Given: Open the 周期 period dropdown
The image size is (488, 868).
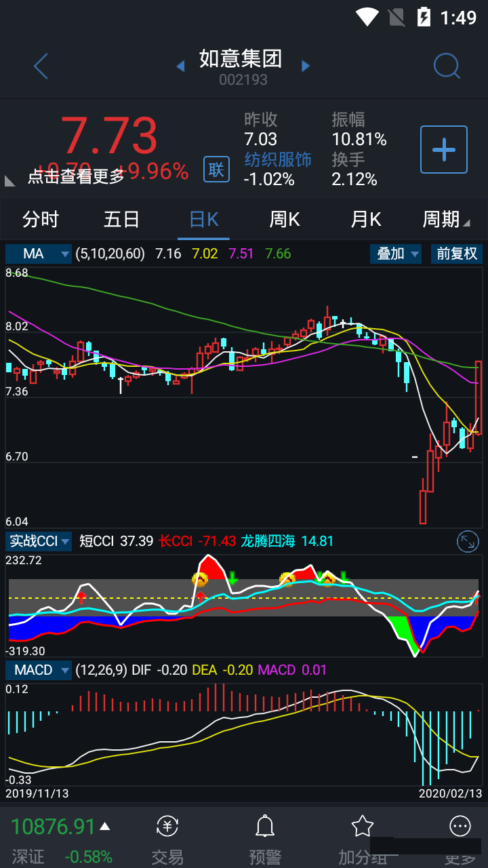Looking at the screenshot, I should tap(446, 219).
